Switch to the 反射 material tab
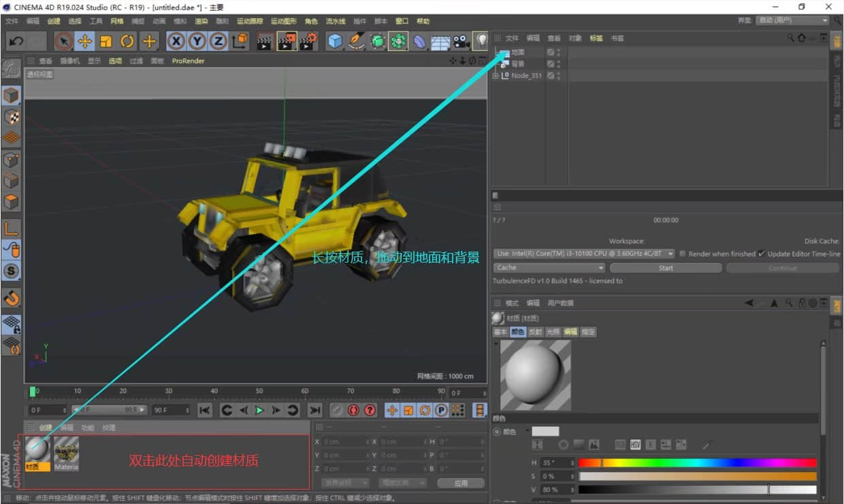This screenshot has height=504, width=844. (536, 332)
